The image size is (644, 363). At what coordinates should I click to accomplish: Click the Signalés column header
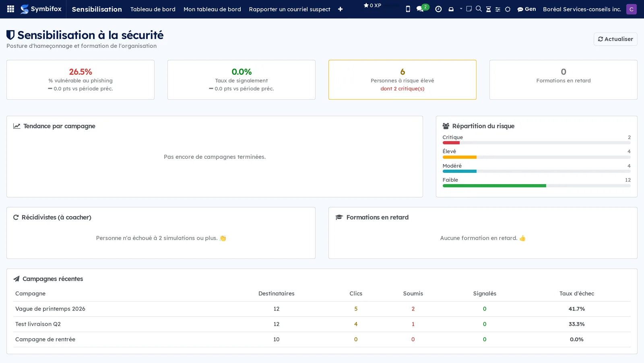[485, 293]
